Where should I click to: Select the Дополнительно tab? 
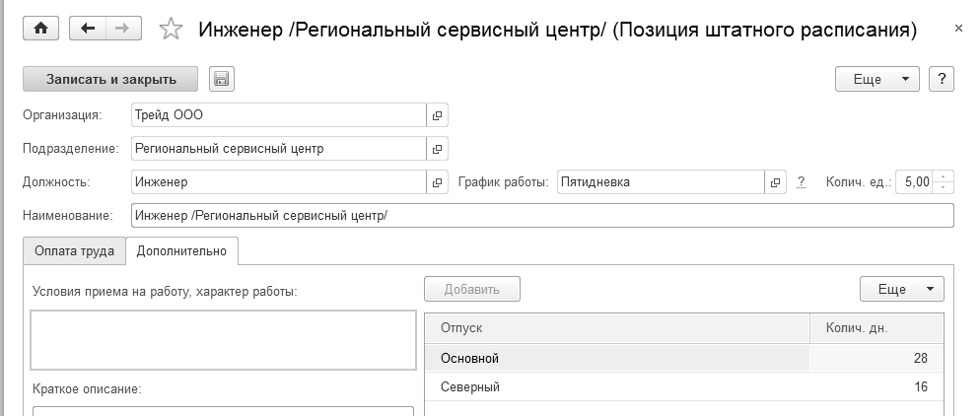tap(182, 251)
